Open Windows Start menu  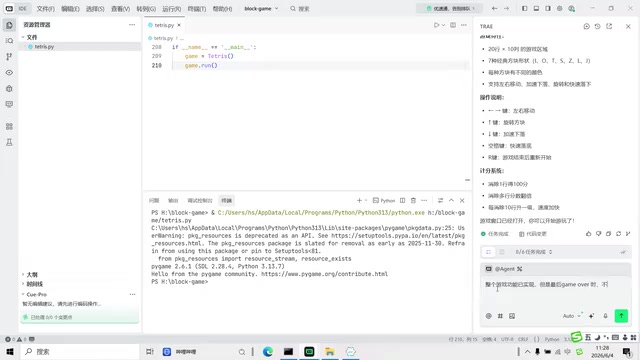click(x=10, y=352)
